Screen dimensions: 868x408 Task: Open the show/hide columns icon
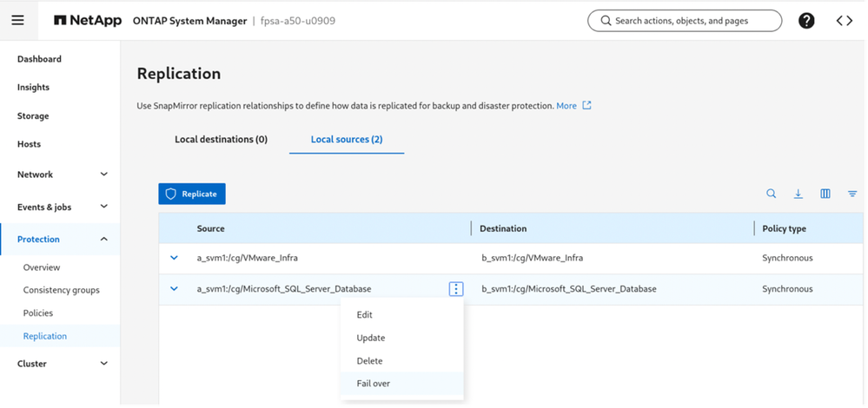pos(825,194)
